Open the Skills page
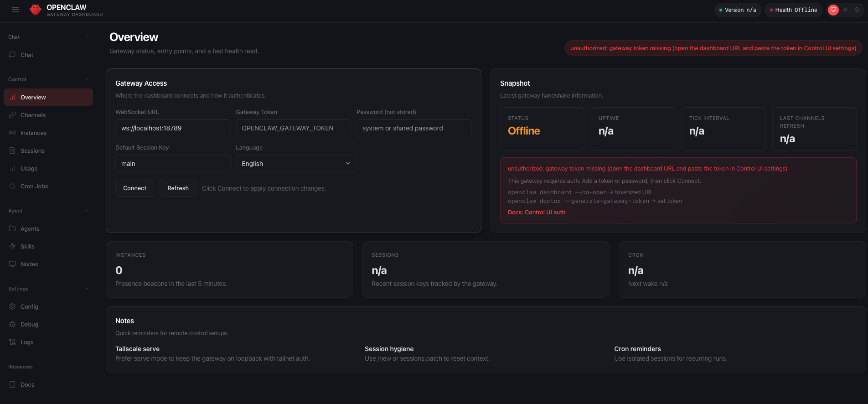 pyautogui.click(x=48, y=246)
